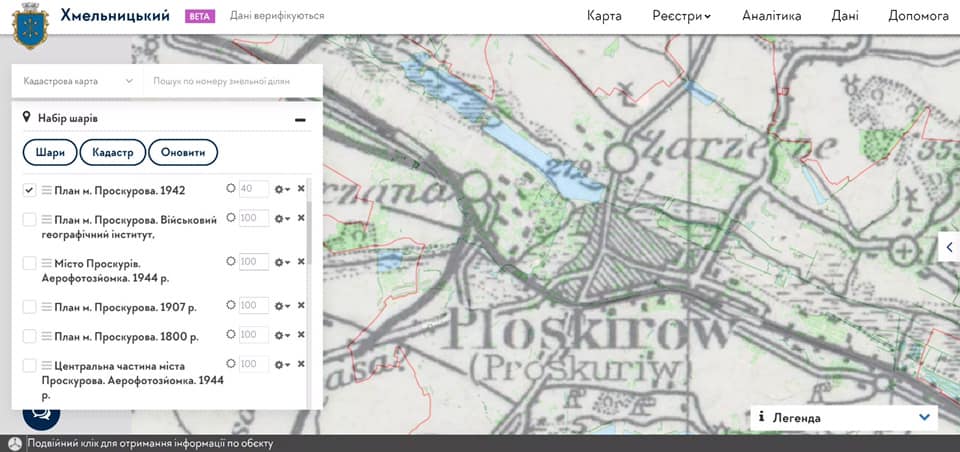Viewport: 960px width, 452px height.
Task: Remove the Місто Проскурів. Аерофотозйомка layer
Action: coord(301,262)
